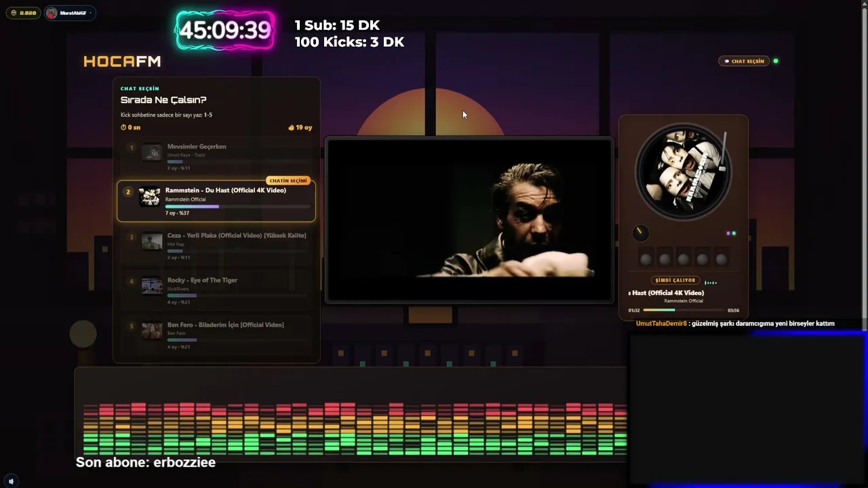Click the HOCAFM logo
The height and width of the screenshot is (488, 868).
pos(122,62)
